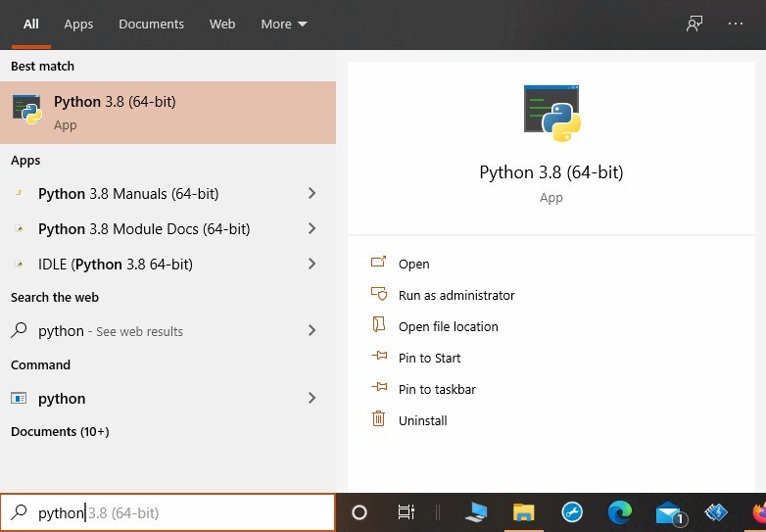Open the blue diamond app on taskbar
This screenshot has width=766, height=532.
click(716, 512)
